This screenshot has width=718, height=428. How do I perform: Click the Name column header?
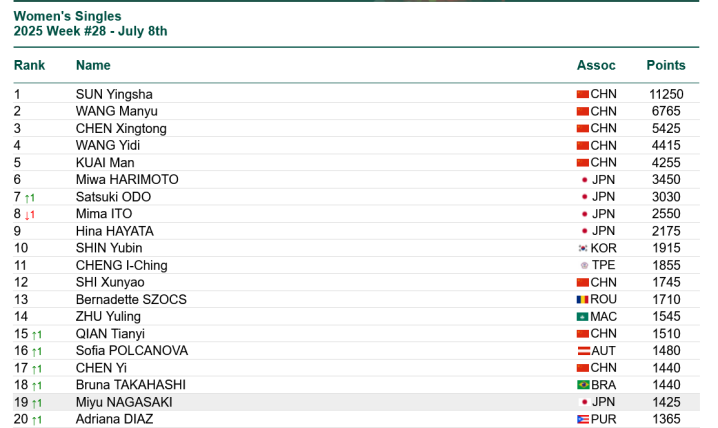(x=93, y=65)
